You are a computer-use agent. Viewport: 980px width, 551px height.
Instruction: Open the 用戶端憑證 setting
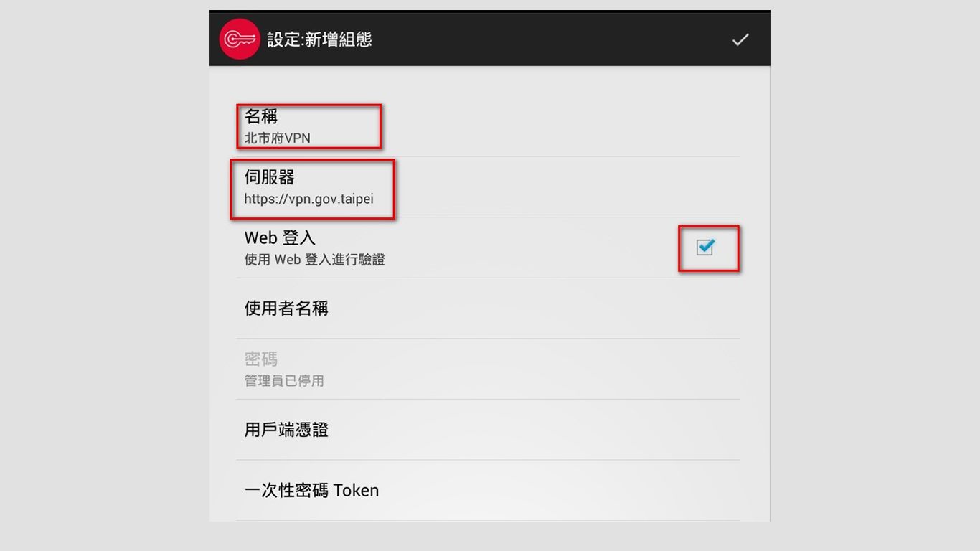tap(286, 430)
